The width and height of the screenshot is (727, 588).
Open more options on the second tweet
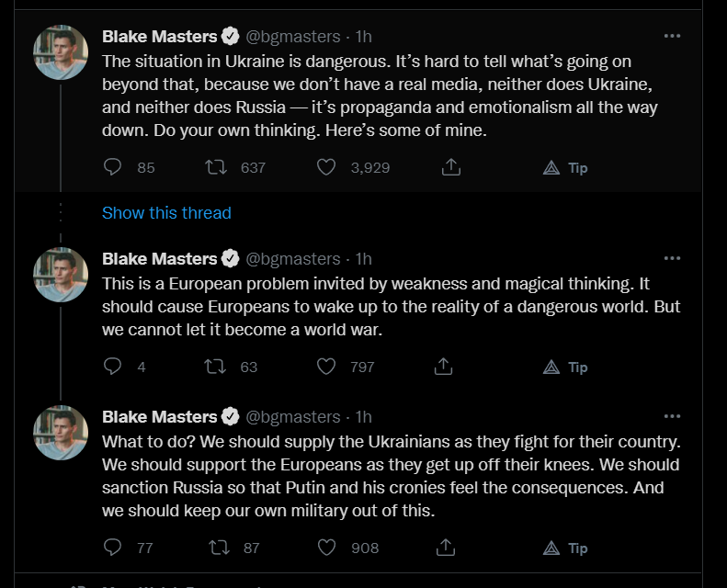[x=672, y=258]
